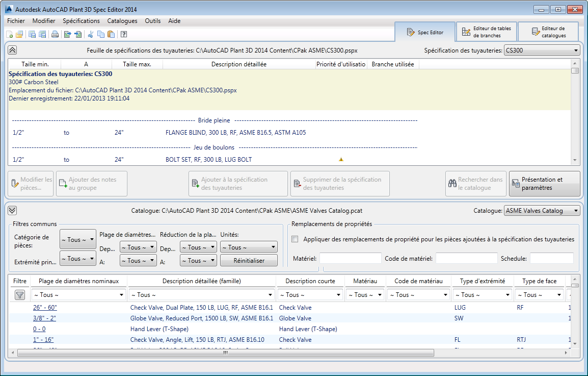The height and width of the screenshot is (376, 588).
Task: Open the Catégorie de pièces dropdown
Action: click(77, 239)
